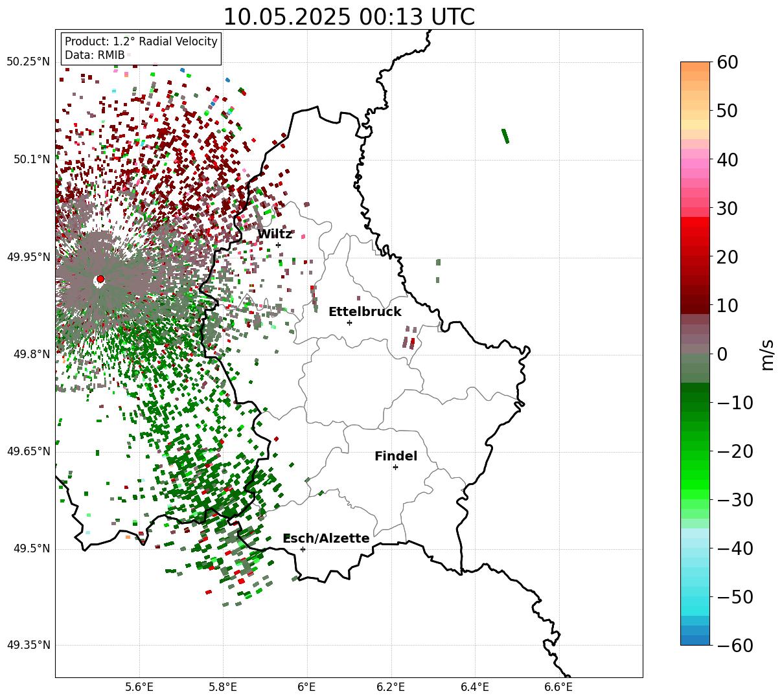Click the 49.95°N latitude tick label
782x700 pixels.
pos(29,257)
